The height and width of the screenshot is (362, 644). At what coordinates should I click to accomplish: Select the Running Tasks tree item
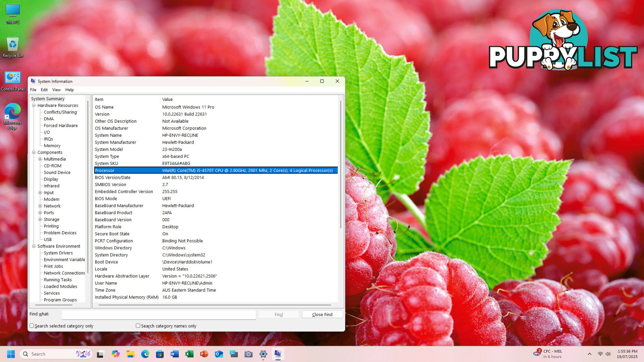pyautogui.click(x=58, y=280)
